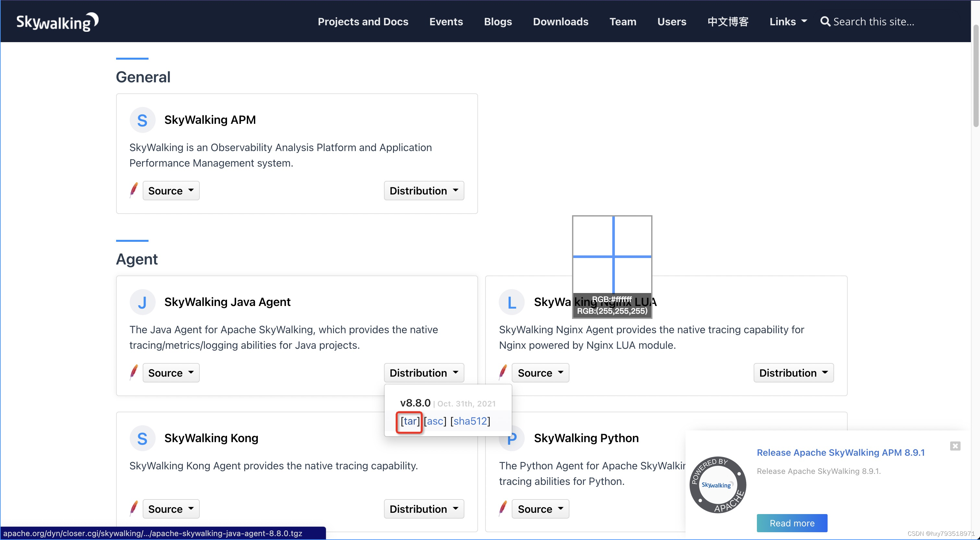Screen dimensions: 980x540
Task: Click the Read more button
Action: (x=792, y=523)
